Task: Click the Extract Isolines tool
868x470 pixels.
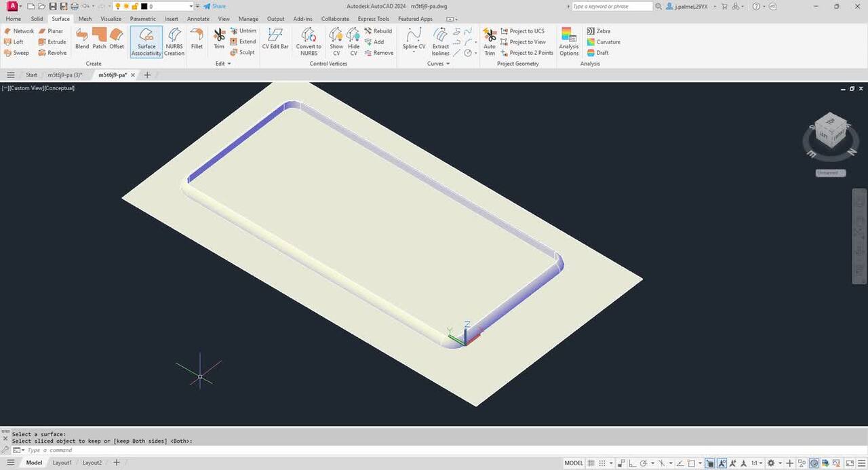Action: pos(441,41)
